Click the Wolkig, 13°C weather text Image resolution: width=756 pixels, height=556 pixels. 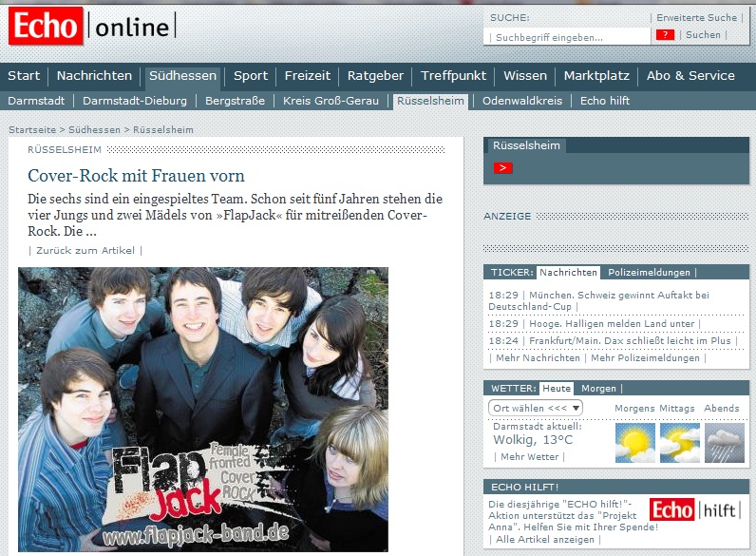pos(533,440)
